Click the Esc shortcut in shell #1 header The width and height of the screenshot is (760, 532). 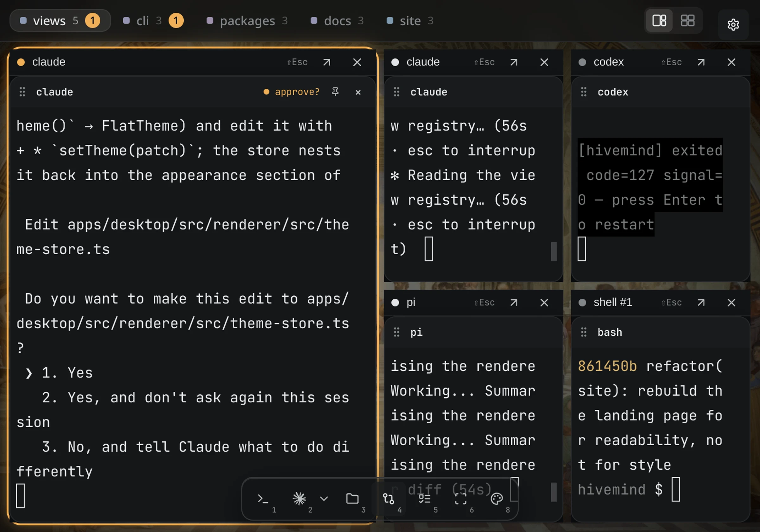(x=671, y=302)
